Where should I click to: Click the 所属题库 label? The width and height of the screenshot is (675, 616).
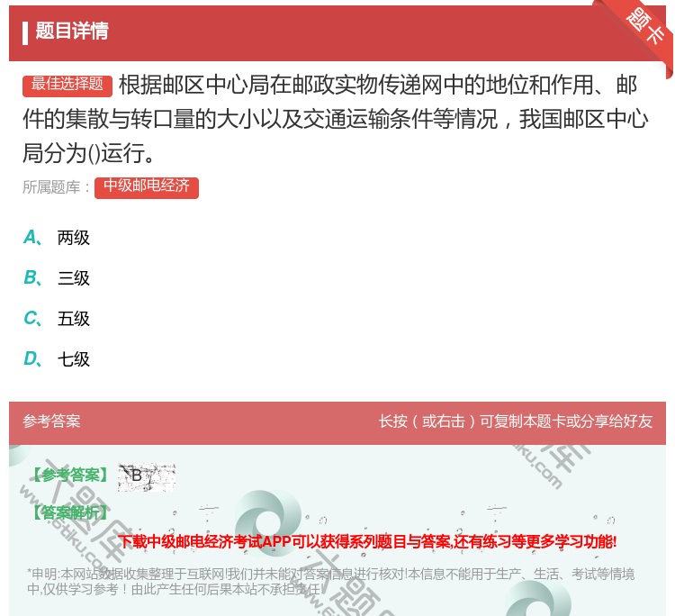(x=57, y=187)
